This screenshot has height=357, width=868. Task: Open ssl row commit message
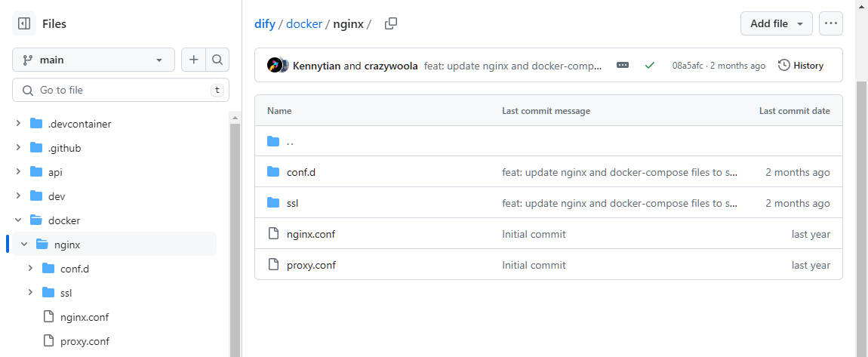click(620, 203)
